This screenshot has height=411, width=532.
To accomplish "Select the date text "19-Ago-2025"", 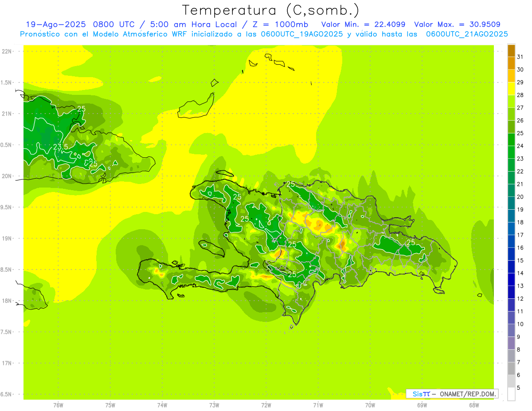I will tap(55, 24).
